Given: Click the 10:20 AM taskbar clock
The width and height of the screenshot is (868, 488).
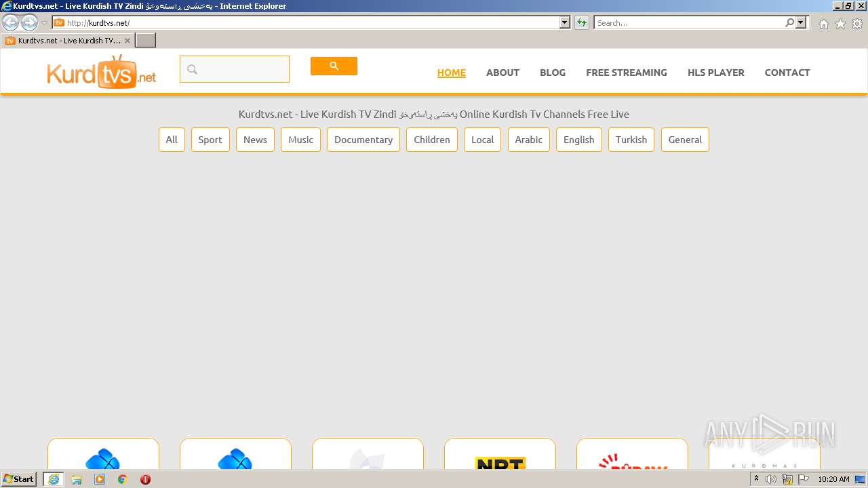Looking at the screenshot, I should (833, 479).
